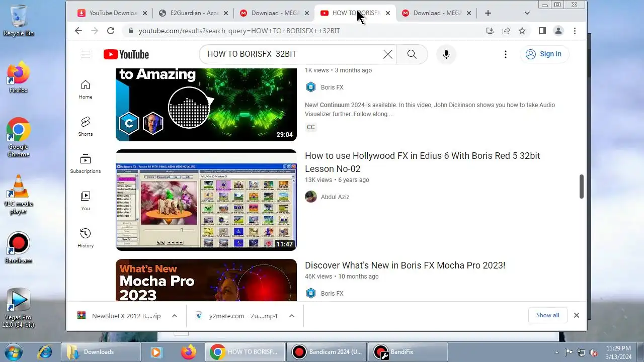Screen dimensions: 644x362
Task: Open the Hollywood FX in Edius 6 video title
Action: (423, 162)
